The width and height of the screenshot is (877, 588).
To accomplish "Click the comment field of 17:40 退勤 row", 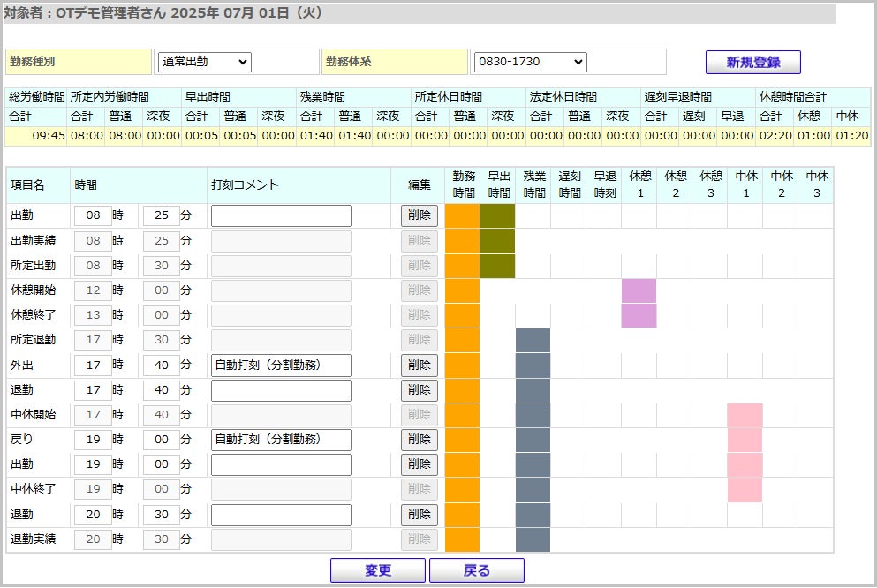I will coord(281,391).
